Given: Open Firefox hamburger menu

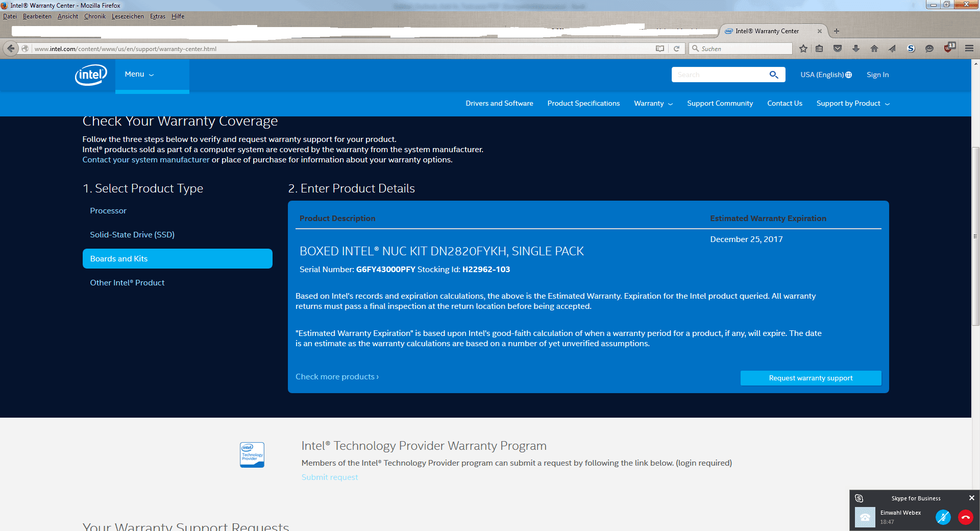Looking at the screenshot, I should 969,49.
